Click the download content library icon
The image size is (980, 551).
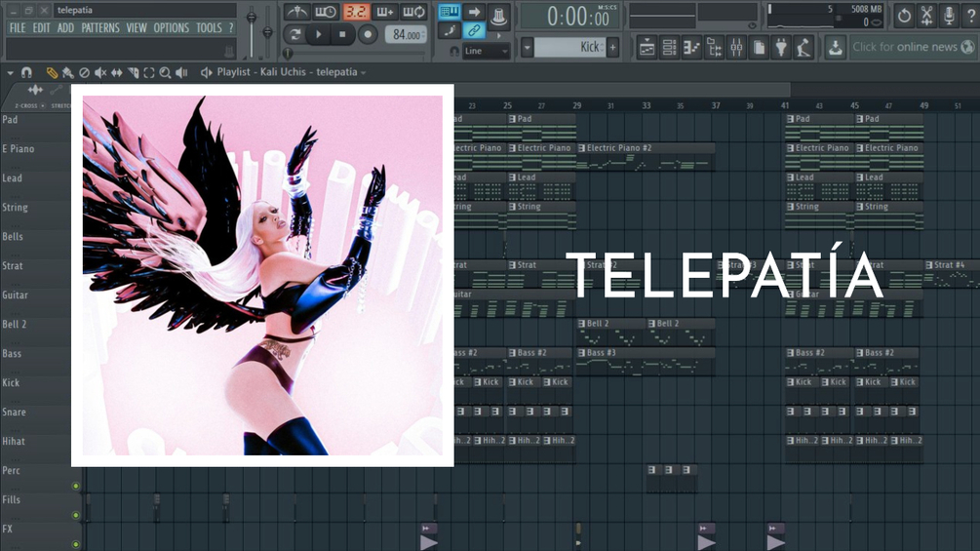[835, 47]
